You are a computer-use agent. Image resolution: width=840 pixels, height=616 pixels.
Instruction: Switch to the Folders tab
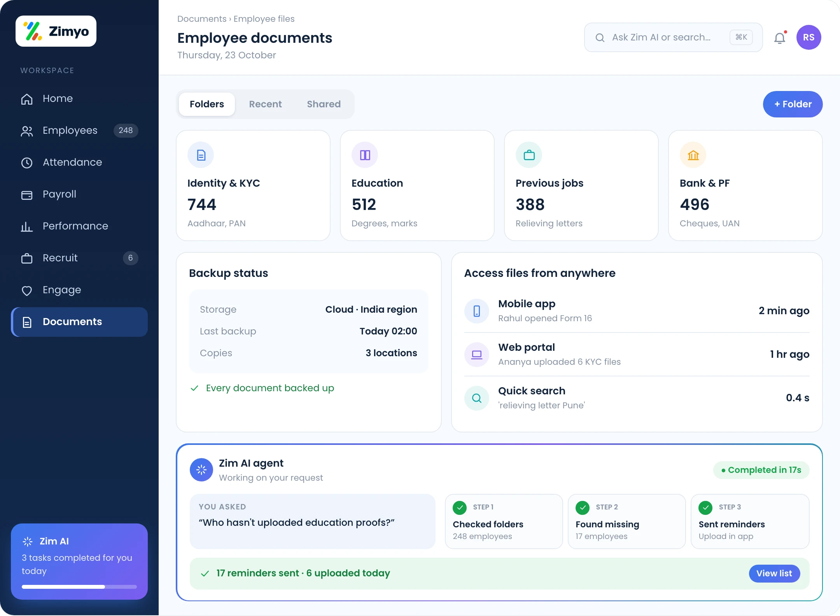point(207,104)
